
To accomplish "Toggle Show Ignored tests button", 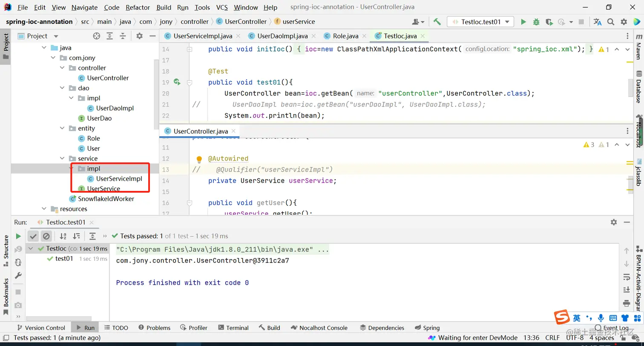I will coord(46,236).
